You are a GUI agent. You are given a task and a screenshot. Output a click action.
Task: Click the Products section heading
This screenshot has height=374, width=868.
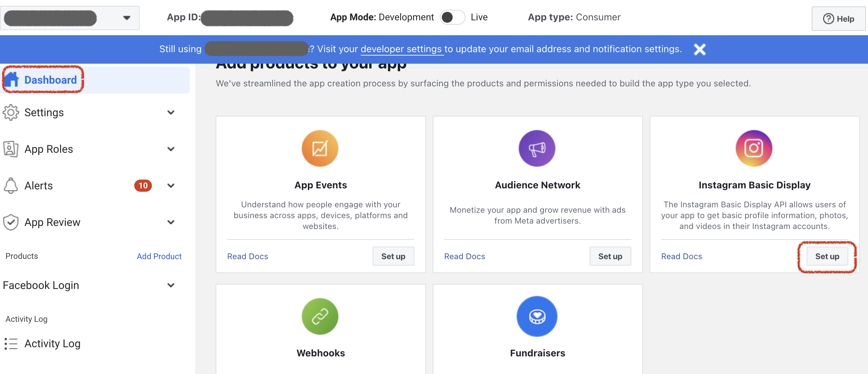[22, 256]
